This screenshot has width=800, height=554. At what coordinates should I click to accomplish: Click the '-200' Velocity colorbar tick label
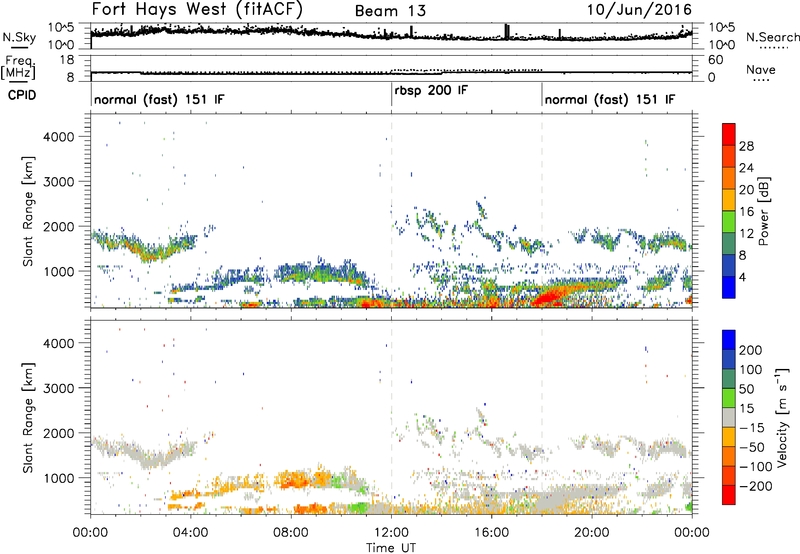756,486
